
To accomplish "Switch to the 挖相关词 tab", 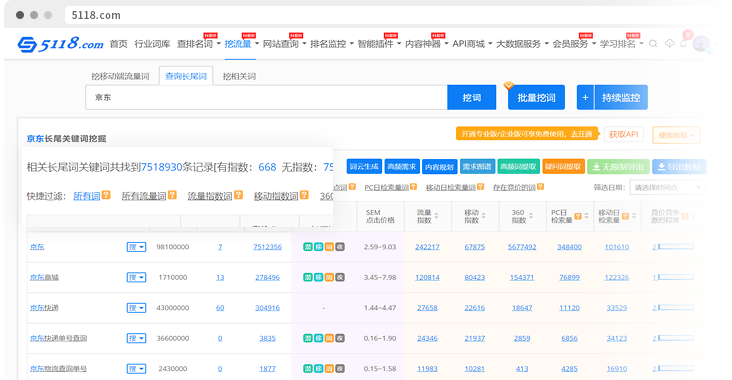I will click(239, 76).
